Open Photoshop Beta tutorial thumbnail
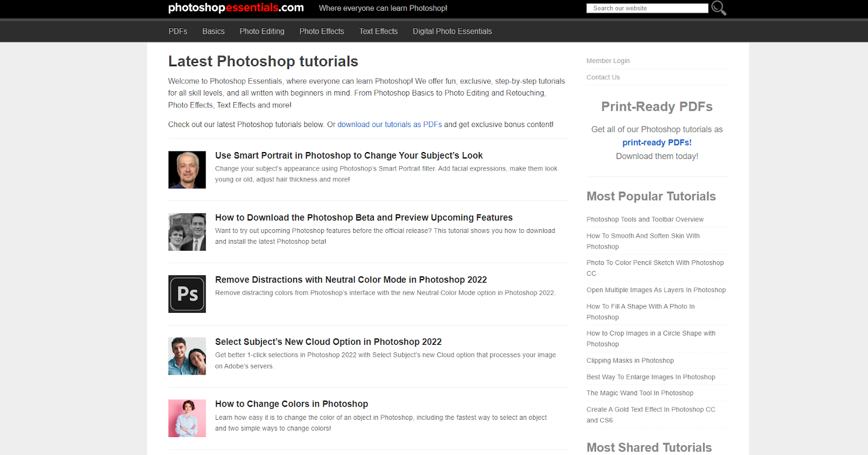 (187, 232)
